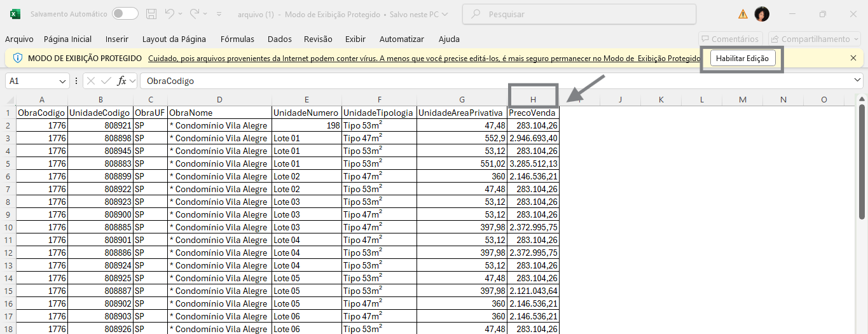Select column H header
The width and height of the screenshot is (868, 334).
point(534,99)
